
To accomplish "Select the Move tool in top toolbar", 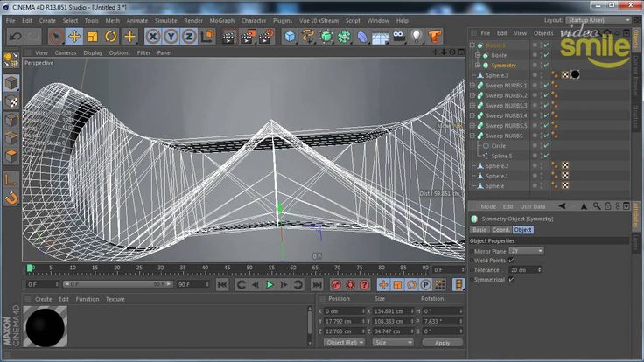I will pos(74,36).
